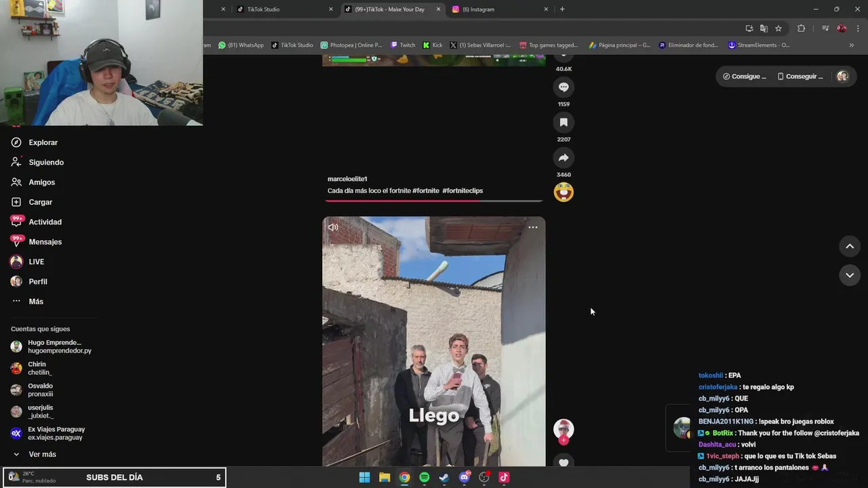Image resolution: width=868 pixels, height=488 pixels.
Task: Click the Conseguir app button
Action: coord(800,77)
